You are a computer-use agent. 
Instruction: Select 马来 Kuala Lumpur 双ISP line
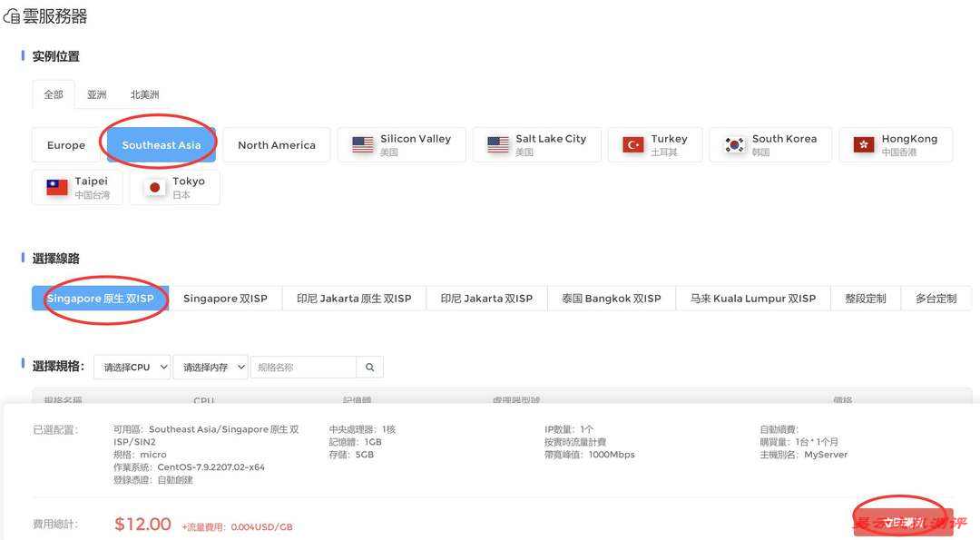tap(752, 299)
